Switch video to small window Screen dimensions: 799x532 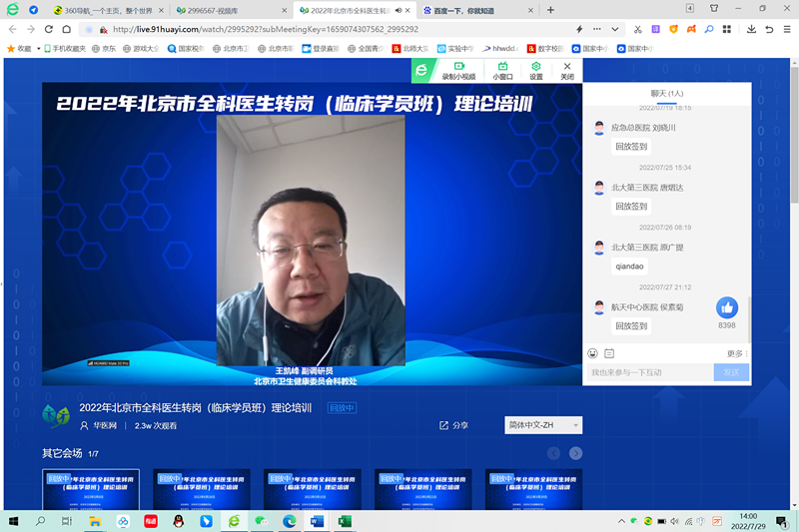[502, 70]
